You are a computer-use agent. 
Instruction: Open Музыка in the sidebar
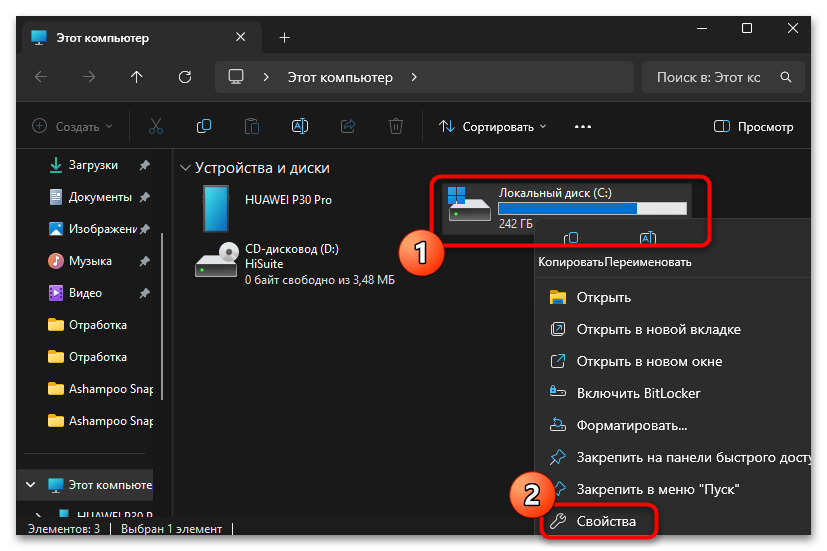click(90, 261)
